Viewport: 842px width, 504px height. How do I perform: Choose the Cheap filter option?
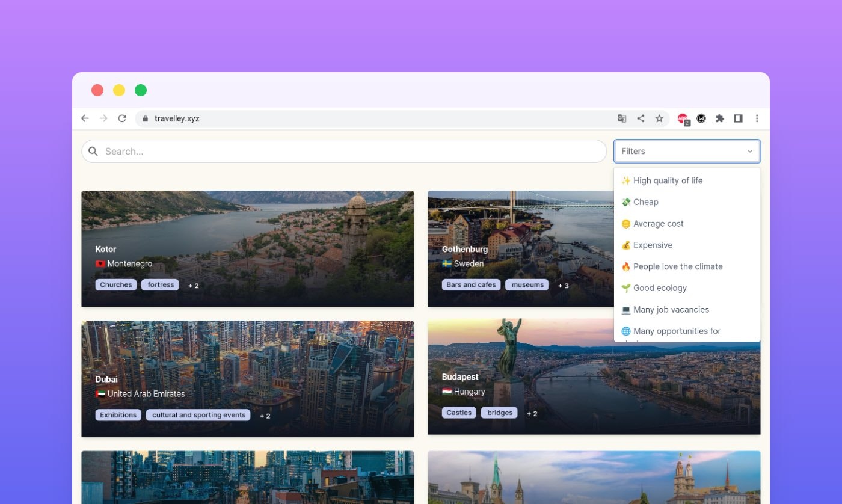click(x=687, y=202)
